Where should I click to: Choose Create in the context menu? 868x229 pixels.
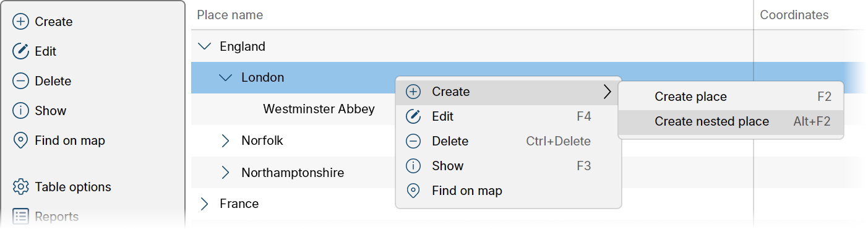point(509,92)
